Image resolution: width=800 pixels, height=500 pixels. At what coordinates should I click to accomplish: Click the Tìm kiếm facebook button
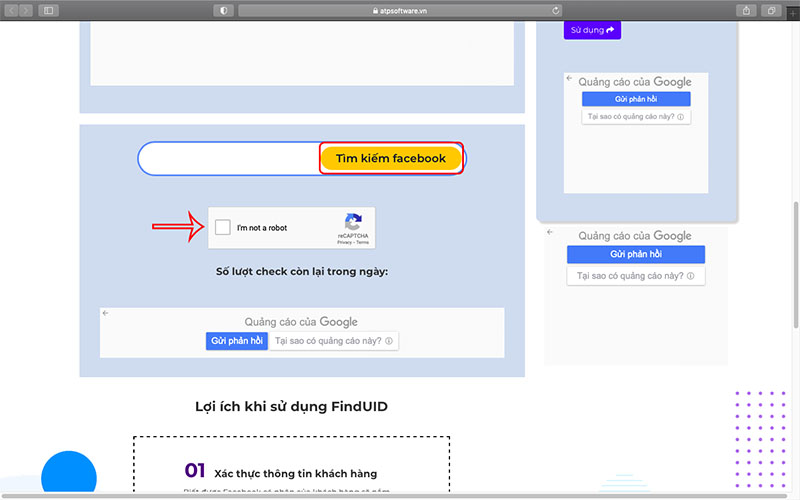[391, 158]
